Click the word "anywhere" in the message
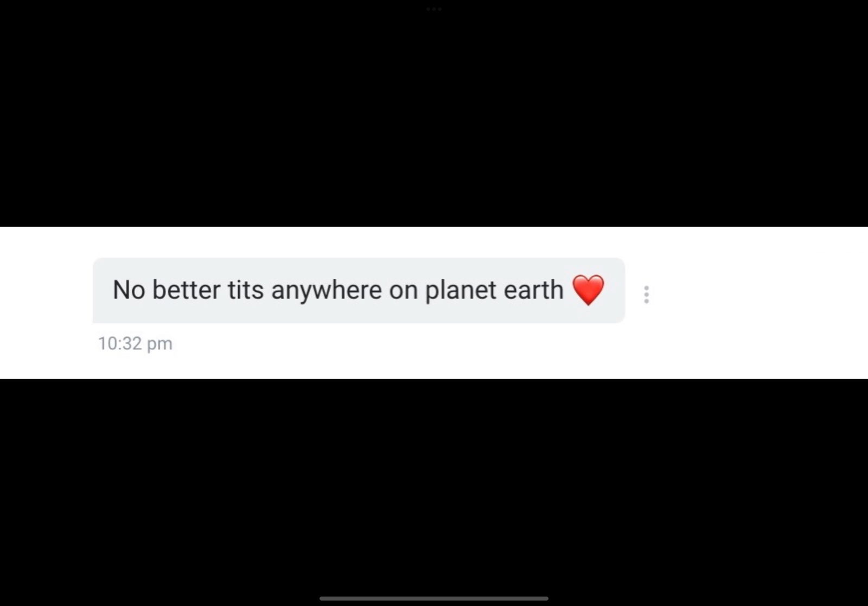This screenshot has width=868, height=606. tap(327, 291)
